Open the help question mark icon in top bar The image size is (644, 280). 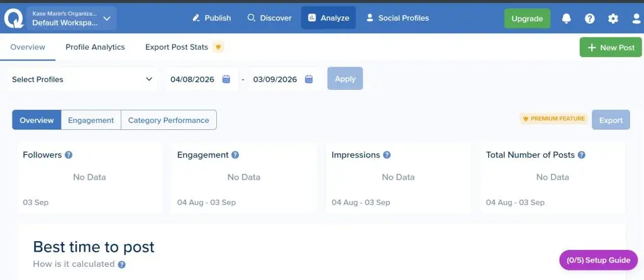590,18
